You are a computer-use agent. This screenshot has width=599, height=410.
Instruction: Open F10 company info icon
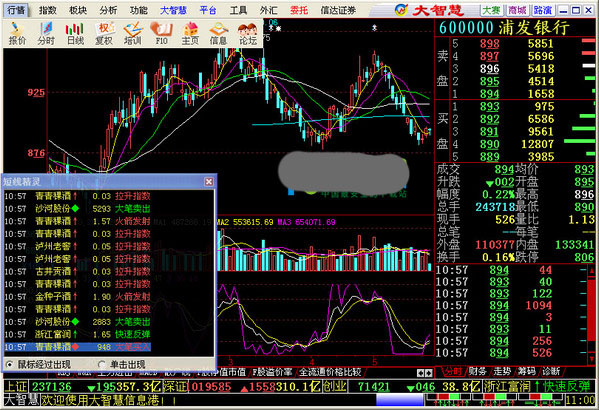pyautogui.click(x=162, y=33)
